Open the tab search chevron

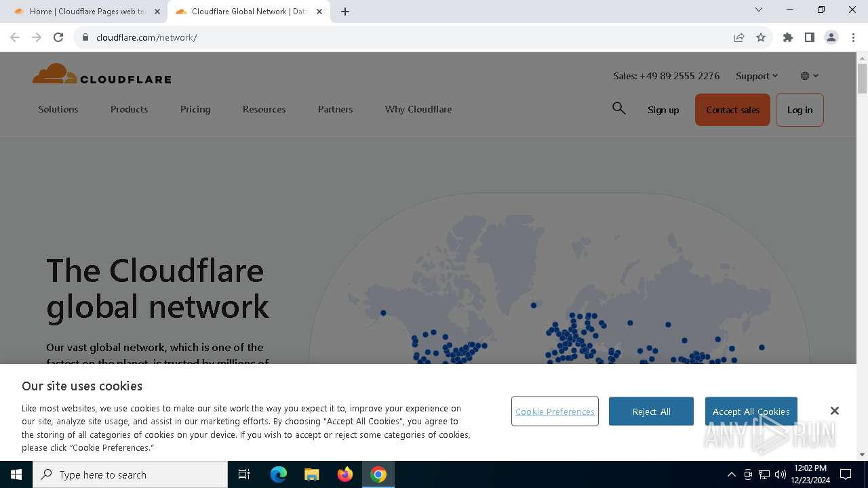click(759, 10)
